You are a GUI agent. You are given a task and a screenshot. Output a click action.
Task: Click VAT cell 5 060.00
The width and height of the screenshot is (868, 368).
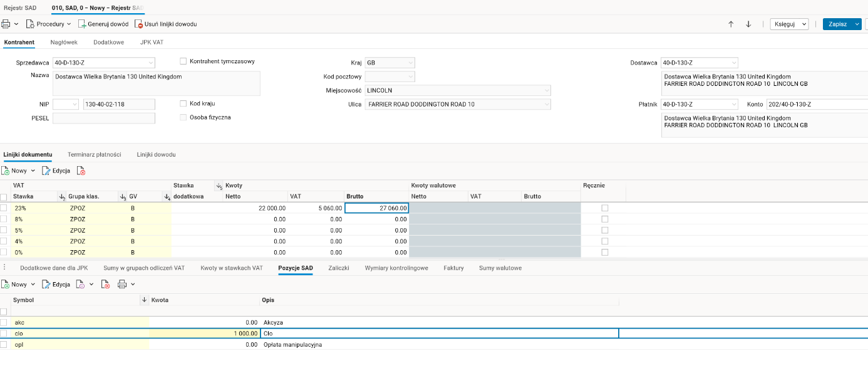tap(316, 208)
